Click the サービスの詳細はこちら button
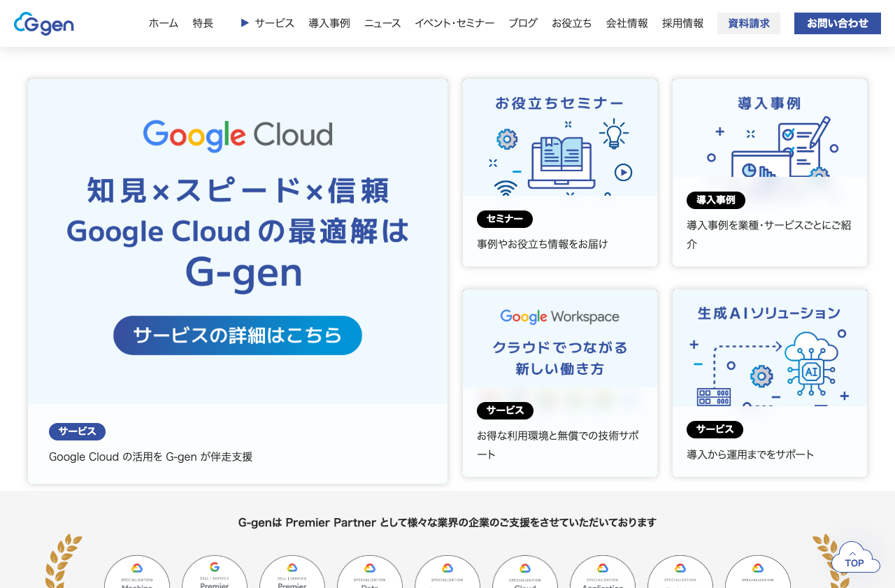The image size is (895, 588). pos(238,336)
